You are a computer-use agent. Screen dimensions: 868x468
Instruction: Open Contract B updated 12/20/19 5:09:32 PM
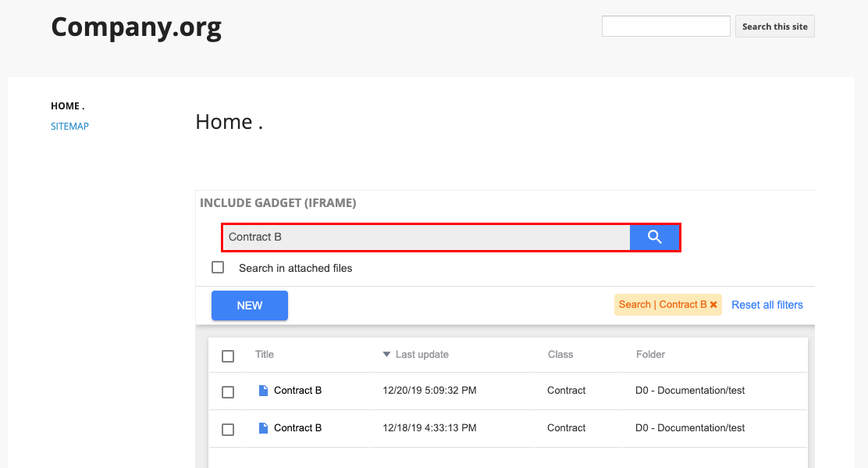298,391
